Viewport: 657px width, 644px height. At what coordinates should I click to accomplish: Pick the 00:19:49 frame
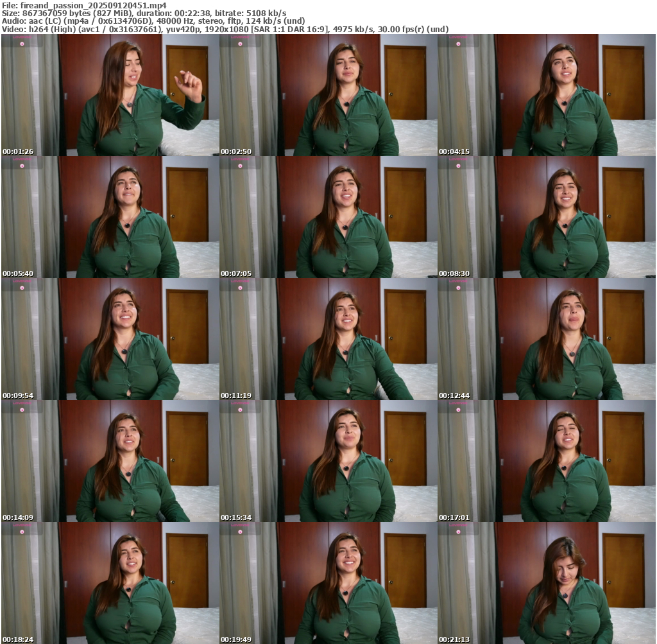328,582
